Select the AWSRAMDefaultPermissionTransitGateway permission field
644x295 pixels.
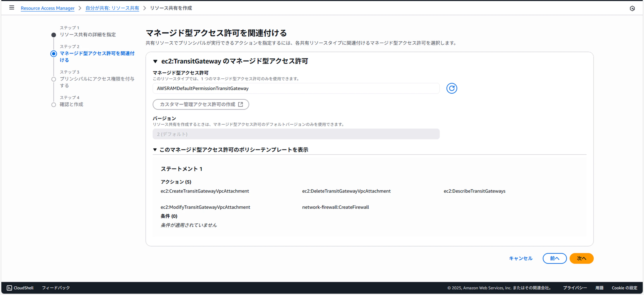pos(296,88)
